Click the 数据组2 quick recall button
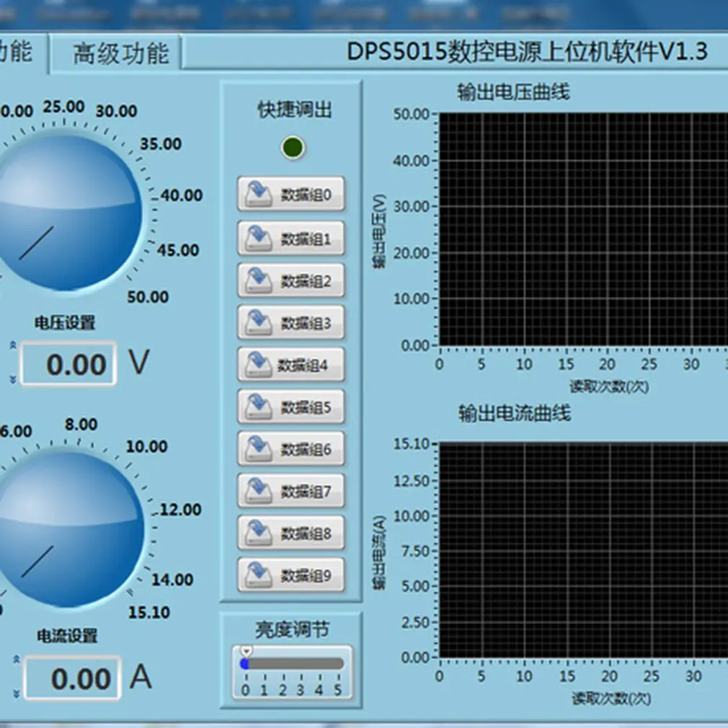Screen dimensions: 728x728 point(291,280)
